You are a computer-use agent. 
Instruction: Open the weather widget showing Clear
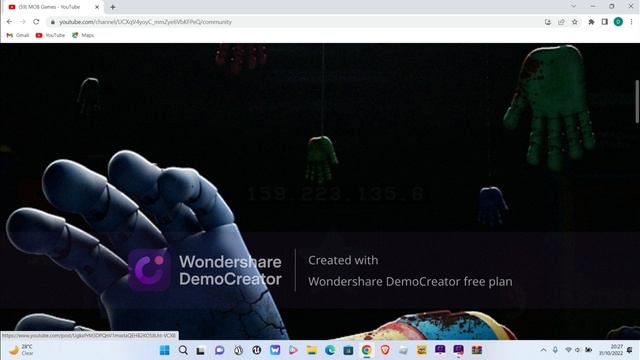click(21, 350)
